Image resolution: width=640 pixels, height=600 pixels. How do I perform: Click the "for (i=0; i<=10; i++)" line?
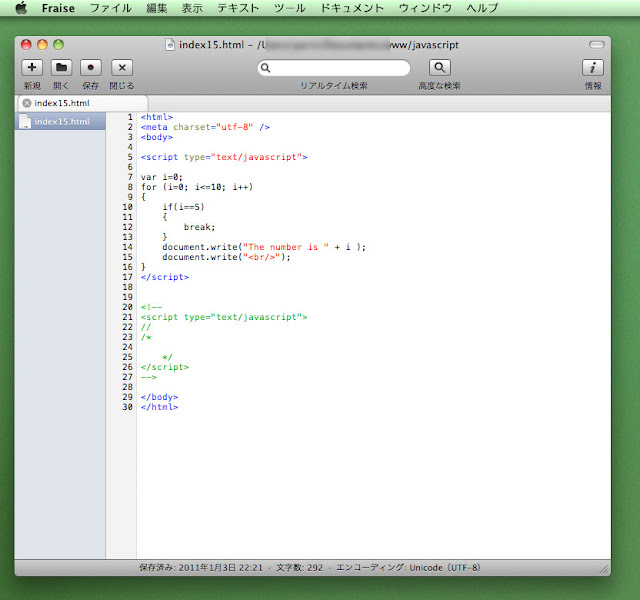pyautogui.click(x=197, y=187)
